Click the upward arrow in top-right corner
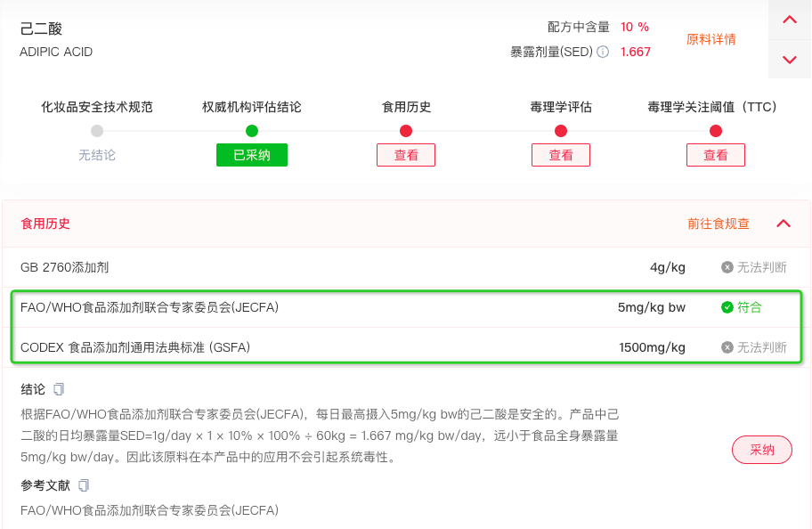Image resolution: width=812 pixels, height=529 pixels. click(789, 19)
